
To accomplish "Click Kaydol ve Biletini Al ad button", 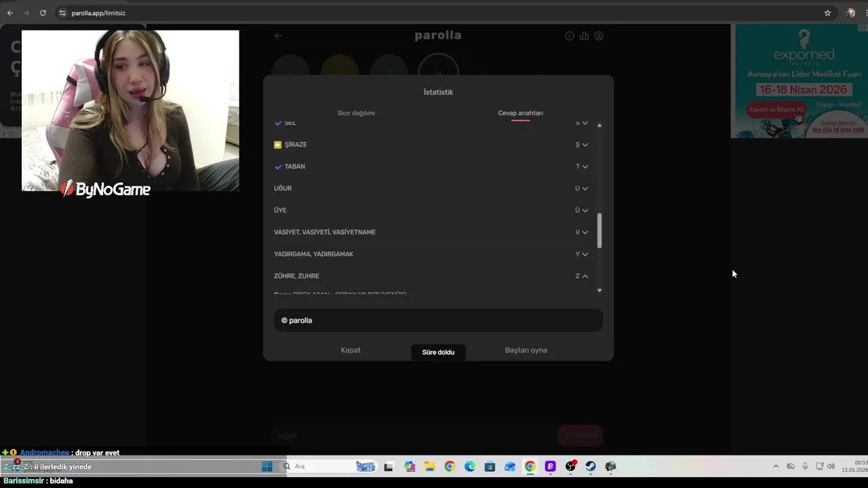I will (777, 109).
